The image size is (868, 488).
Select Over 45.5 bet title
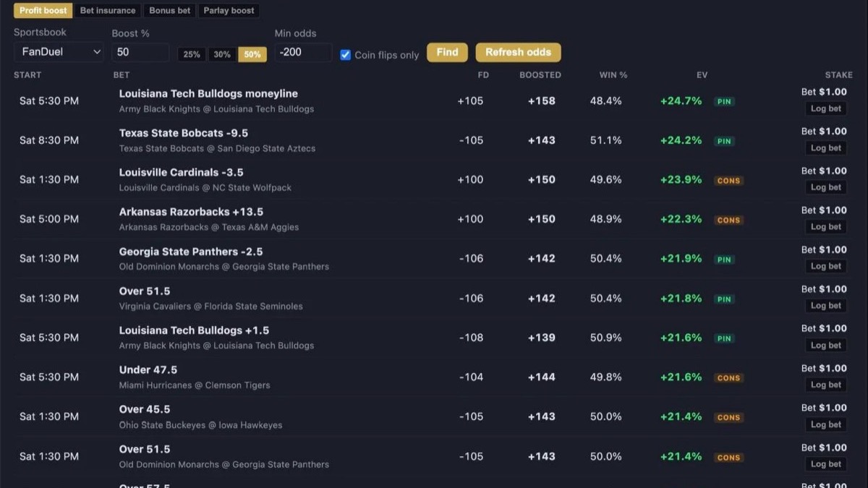[145, 409]
